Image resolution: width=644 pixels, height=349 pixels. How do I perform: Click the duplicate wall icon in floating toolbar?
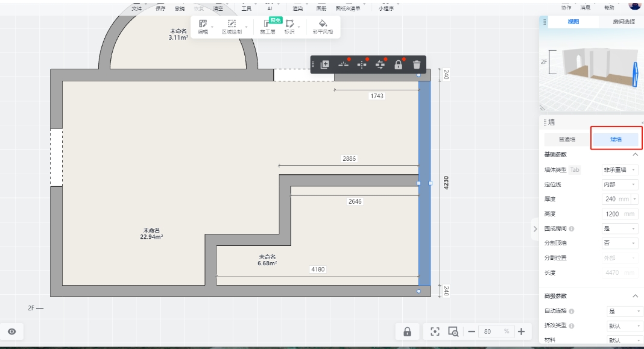point(325,64)
